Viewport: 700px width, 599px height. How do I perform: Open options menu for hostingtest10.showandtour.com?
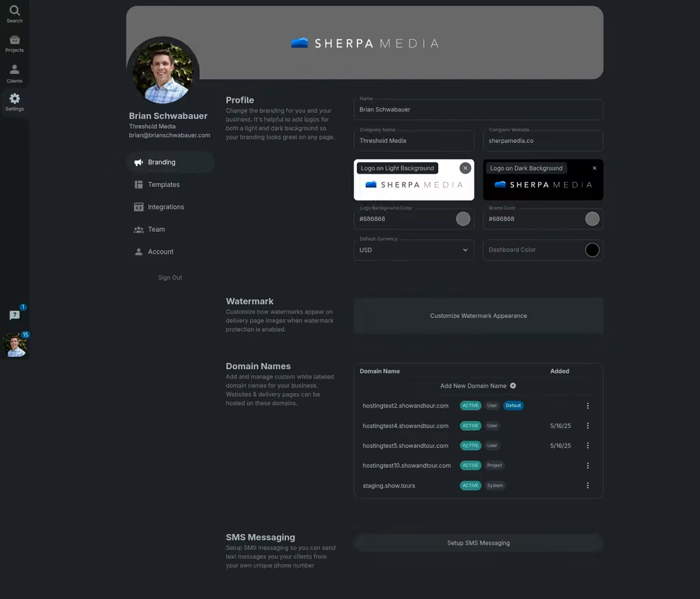[587, 466]
